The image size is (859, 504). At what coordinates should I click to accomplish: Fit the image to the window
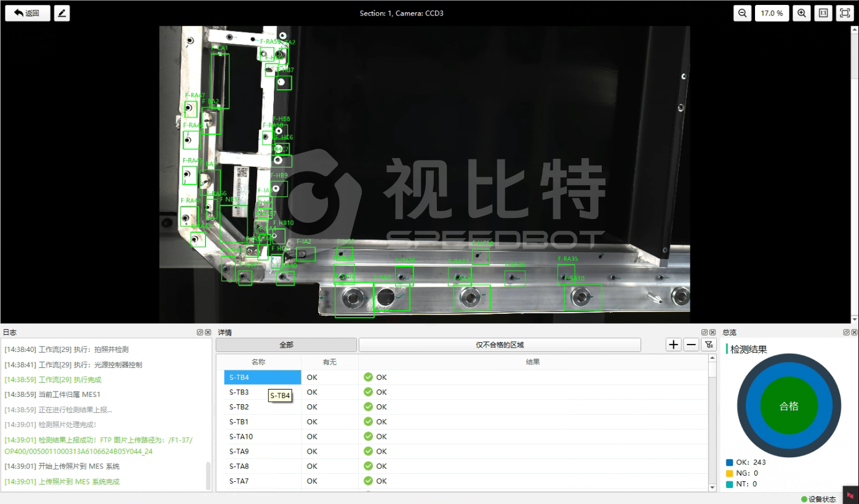point(845,13)
